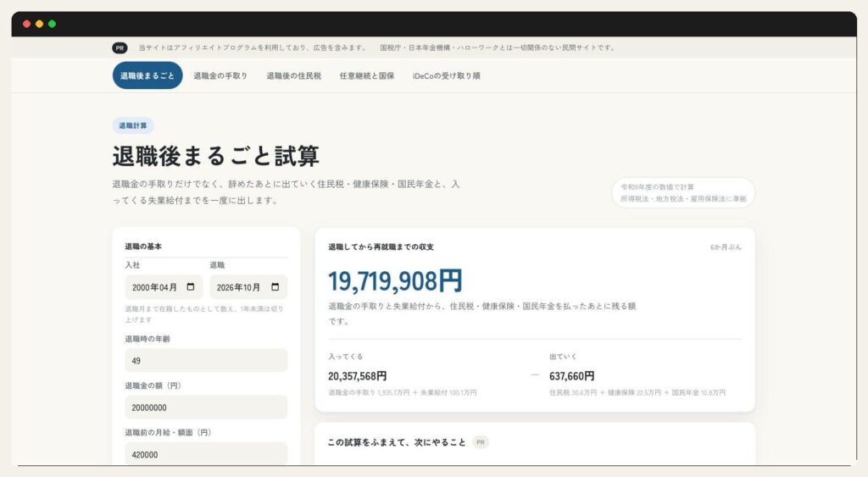Click the outgoing total 637,660円

(x=572, y=376)
